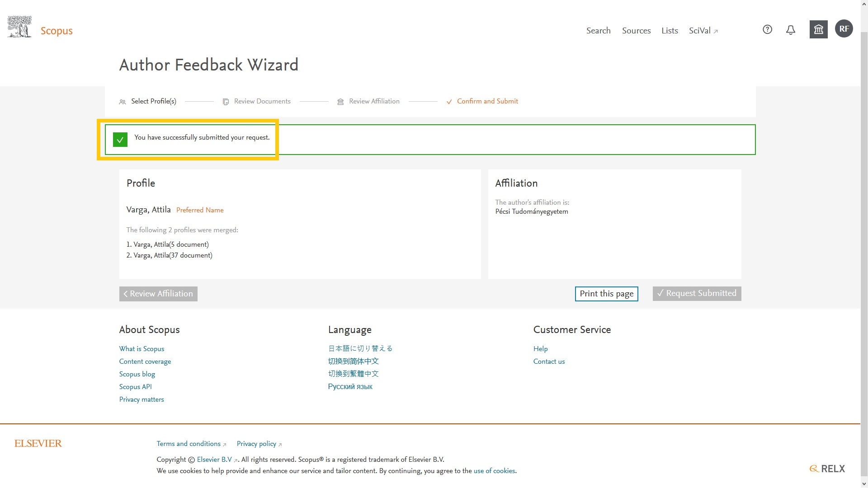Image resolution: width=868 pixels, height=488 pixels.
Task: Open Elsevier B.V copyright link
Action: pyautogui.click(x=217, y=460)
